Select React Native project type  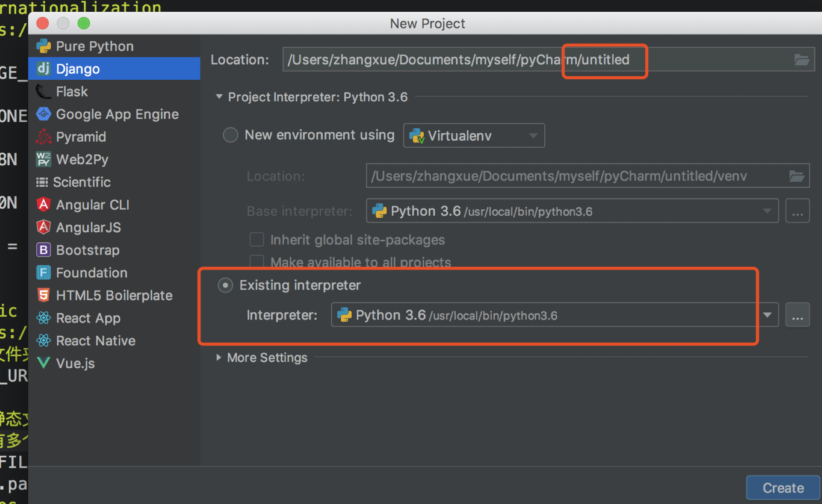[x=114, y=341]
